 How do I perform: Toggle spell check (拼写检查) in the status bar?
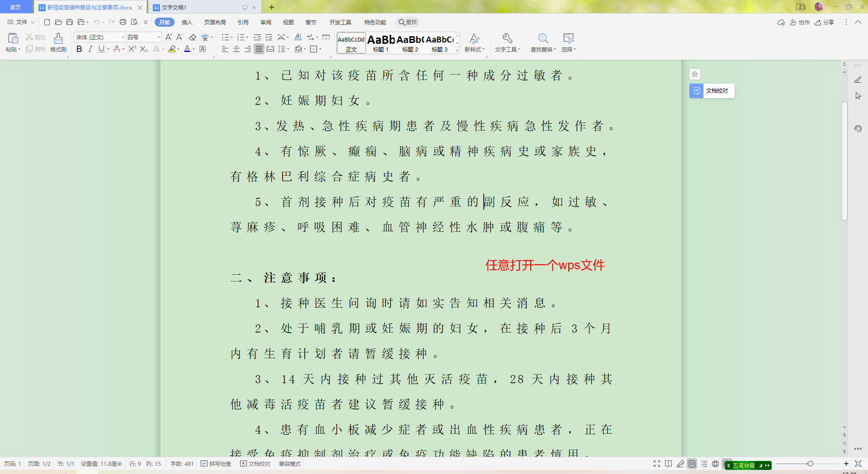click(x=216, y=464)
